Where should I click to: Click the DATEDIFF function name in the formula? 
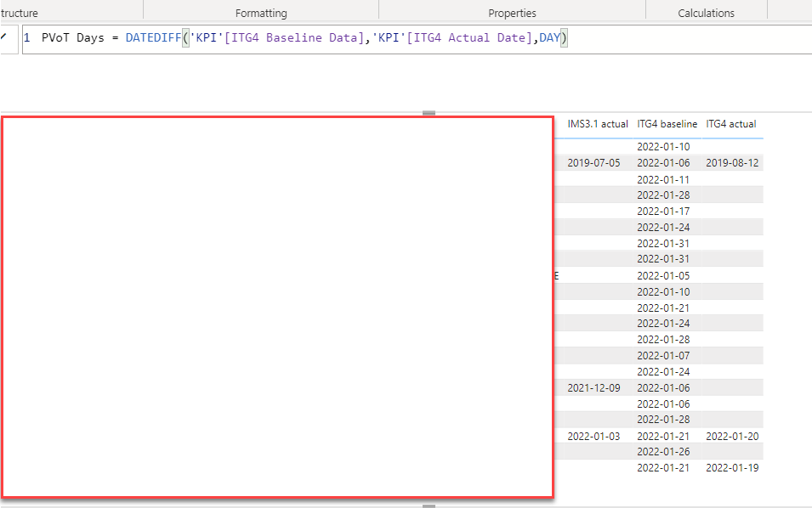[x=153, y=37]
